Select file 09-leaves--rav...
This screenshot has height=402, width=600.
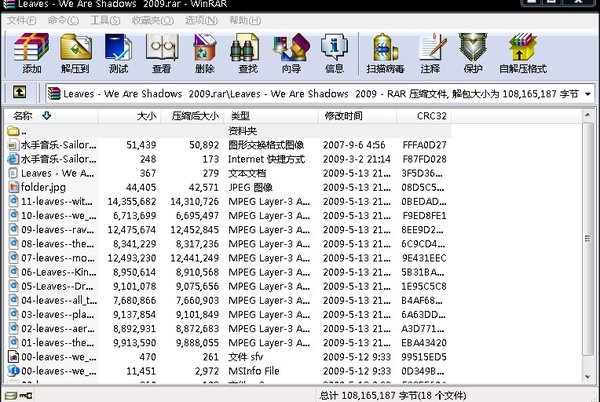[x=57, y=229]
